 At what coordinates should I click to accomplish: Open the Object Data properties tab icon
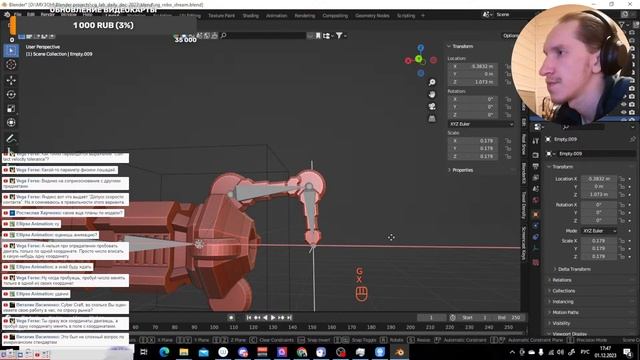pos(536,248)
